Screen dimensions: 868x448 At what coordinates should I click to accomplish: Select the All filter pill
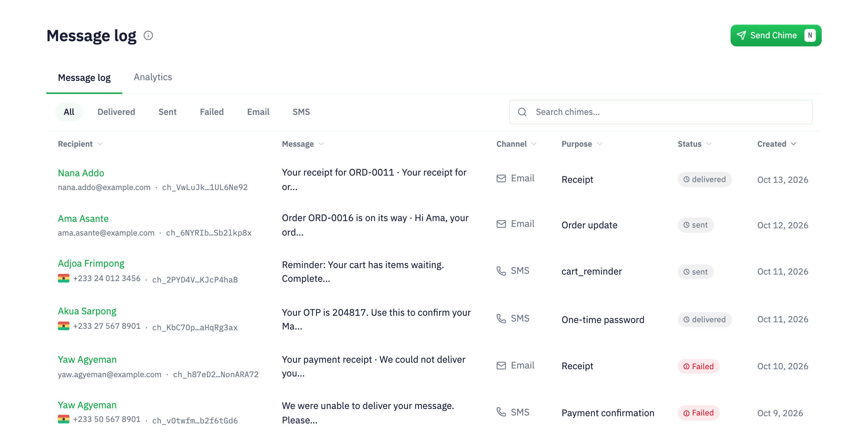pos(69,112)
